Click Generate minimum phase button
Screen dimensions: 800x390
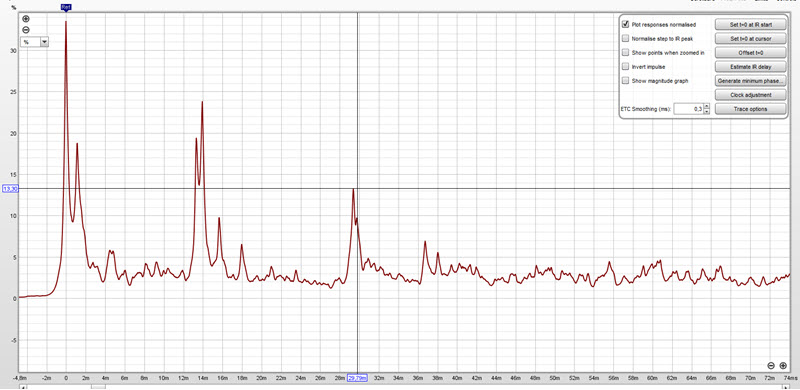pyautogui.click(x=751, y=81)
